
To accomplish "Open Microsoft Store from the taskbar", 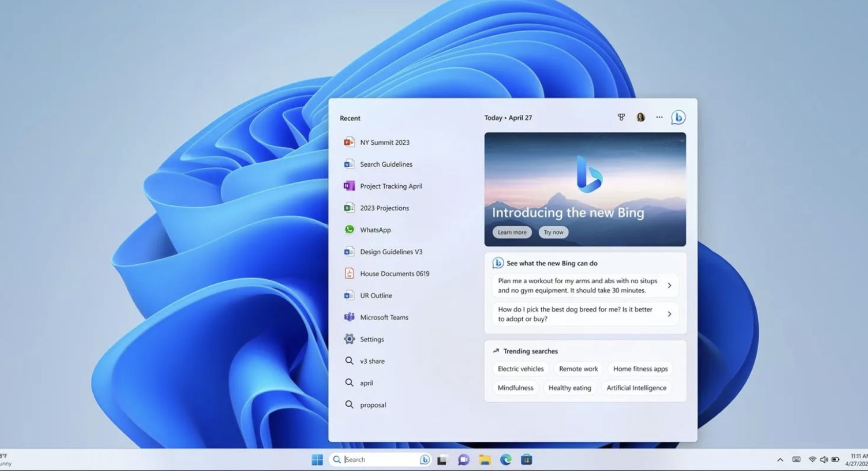I will click(x=527, y=459).
